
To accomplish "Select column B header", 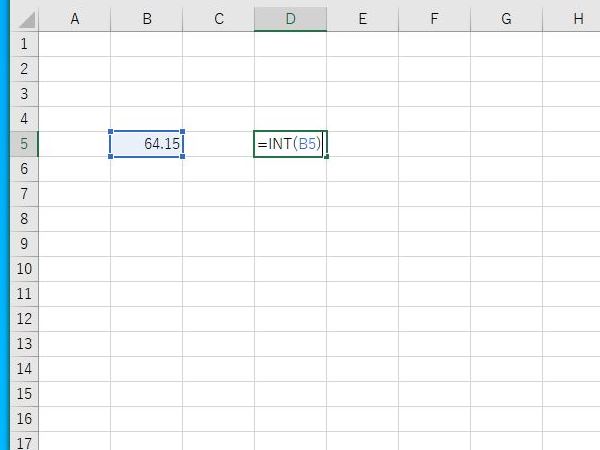I will [146, 19].
